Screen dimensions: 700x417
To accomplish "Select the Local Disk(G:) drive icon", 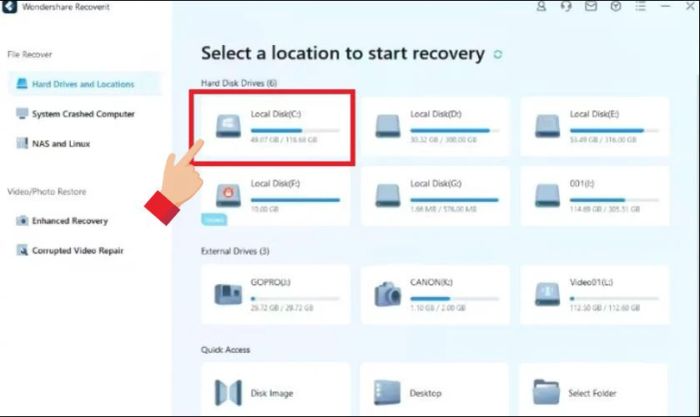I will (388, 196).
